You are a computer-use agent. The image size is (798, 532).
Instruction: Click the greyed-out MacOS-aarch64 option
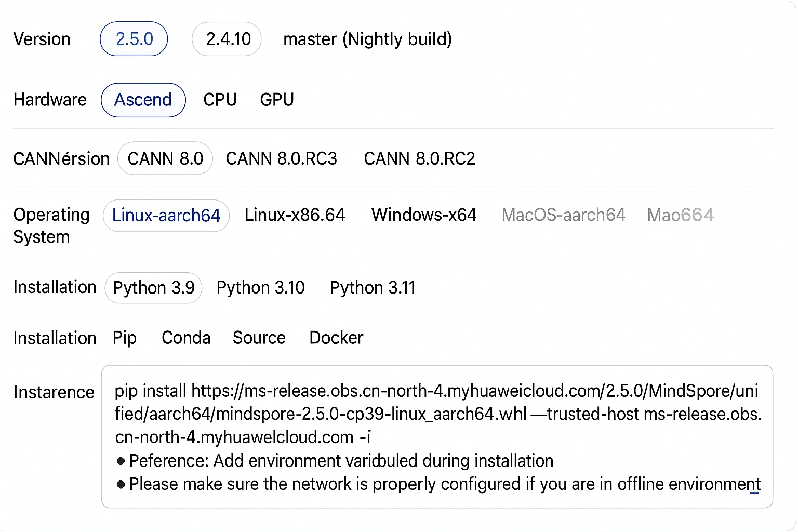pos(563,215)
